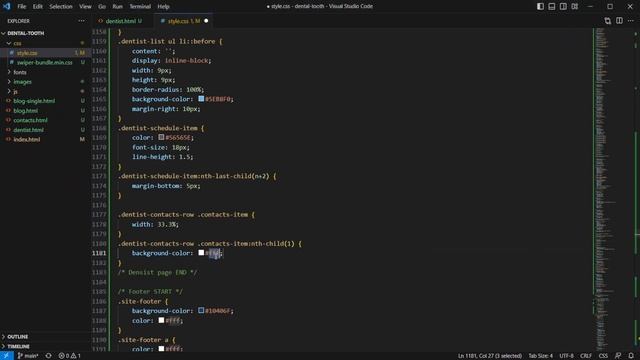Open Explorer more actions ellipsis
Image resolution: width=640 pixels, height=360 pixels.
82,21
